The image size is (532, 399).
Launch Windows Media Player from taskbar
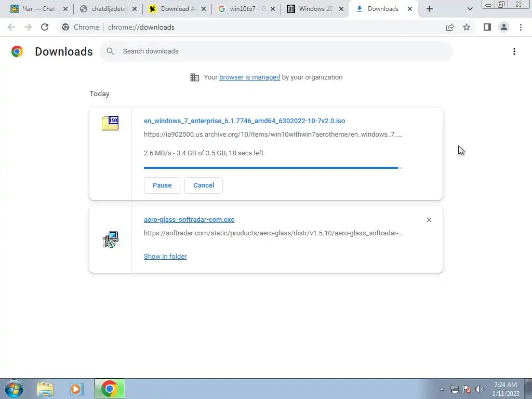(x=77, y=389)
